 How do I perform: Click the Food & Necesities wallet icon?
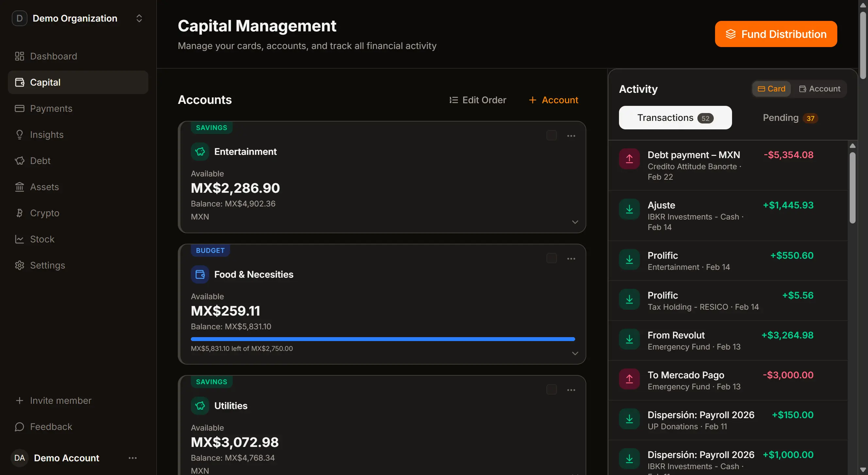(x=200, y=274)
